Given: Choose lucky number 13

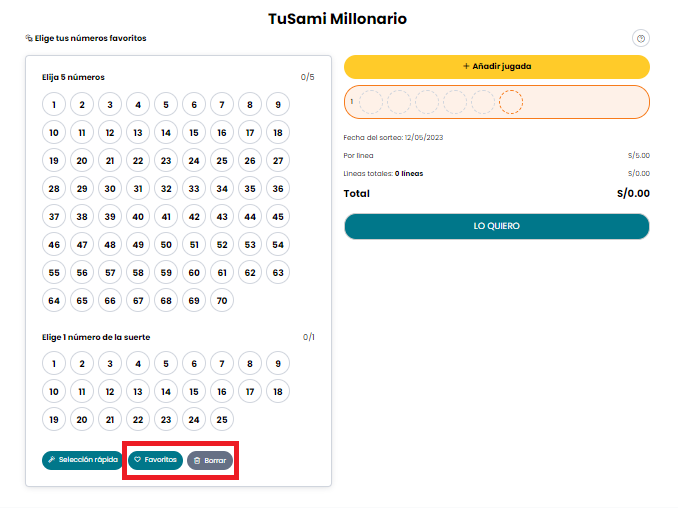Looking at the screenshot, I should (138, 392).
